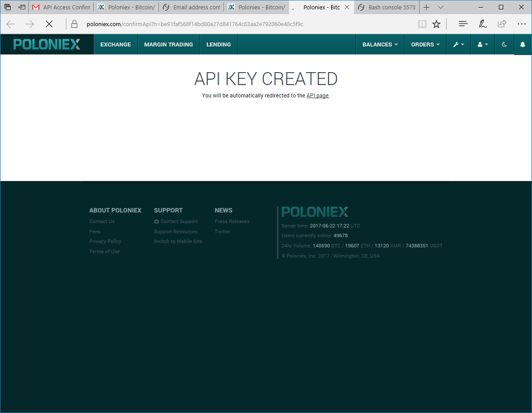The image size is (532, 413).
Task: Click the site lock icon
Action: pyautogui.click(x=74, y=24)
